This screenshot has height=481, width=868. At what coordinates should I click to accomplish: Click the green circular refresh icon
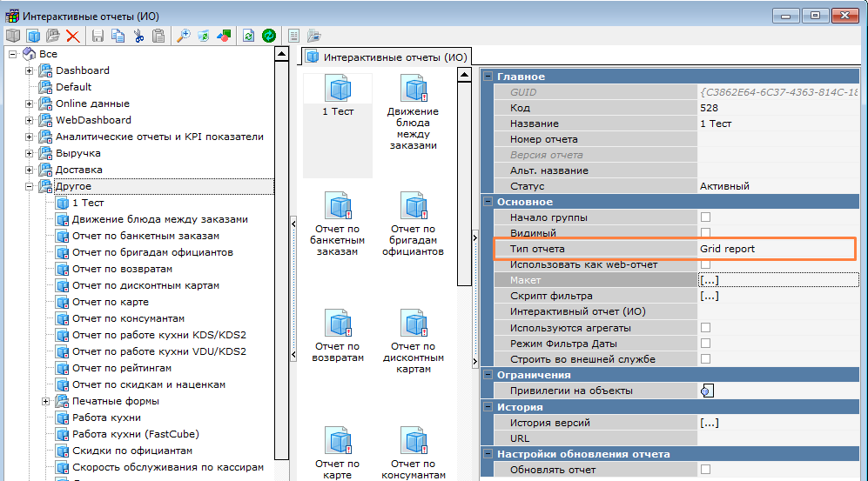(x=269, y=36)
